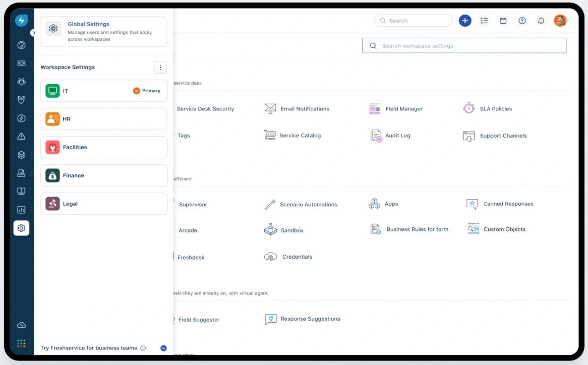
Task: Click the Search workspace settings field
Action: tap(464, 46)
